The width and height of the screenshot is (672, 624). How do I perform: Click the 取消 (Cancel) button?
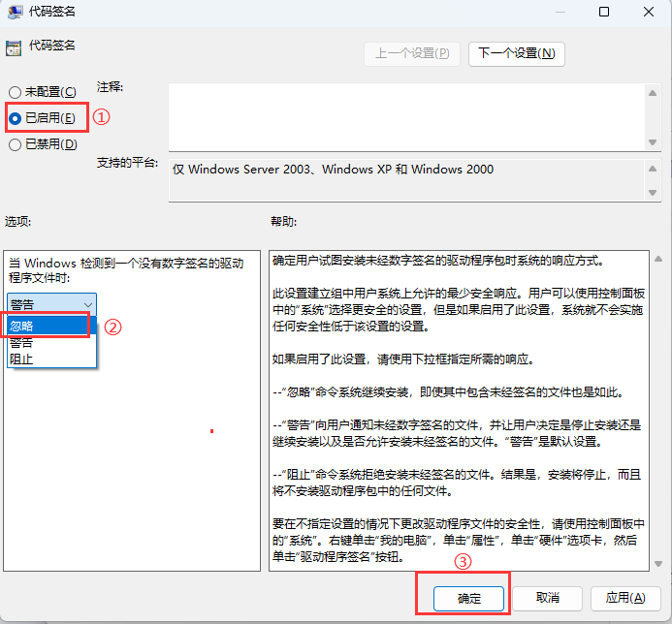pos(547,598)
